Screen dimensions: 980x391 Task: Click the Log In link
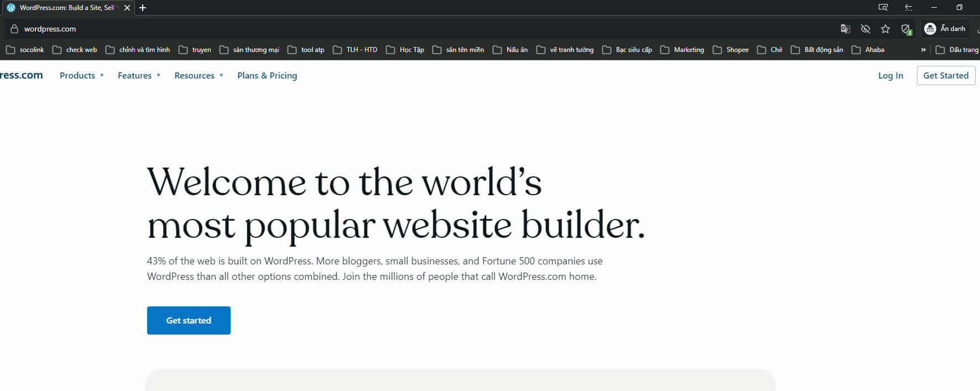[890, 76]
